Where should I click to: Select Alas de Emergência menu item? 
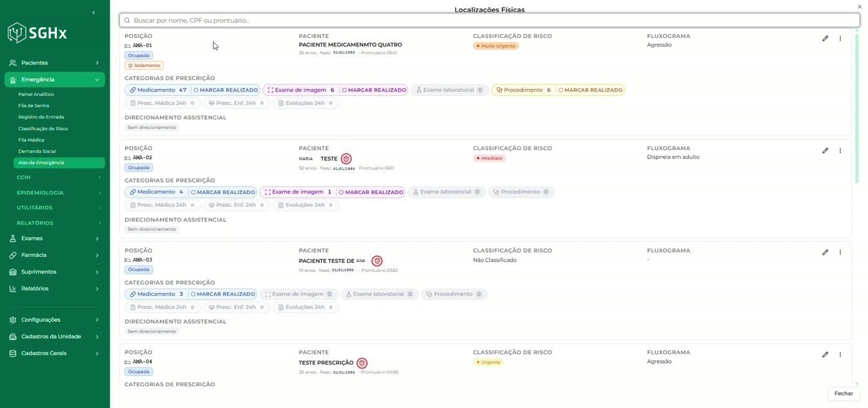[x=59, y=163]
